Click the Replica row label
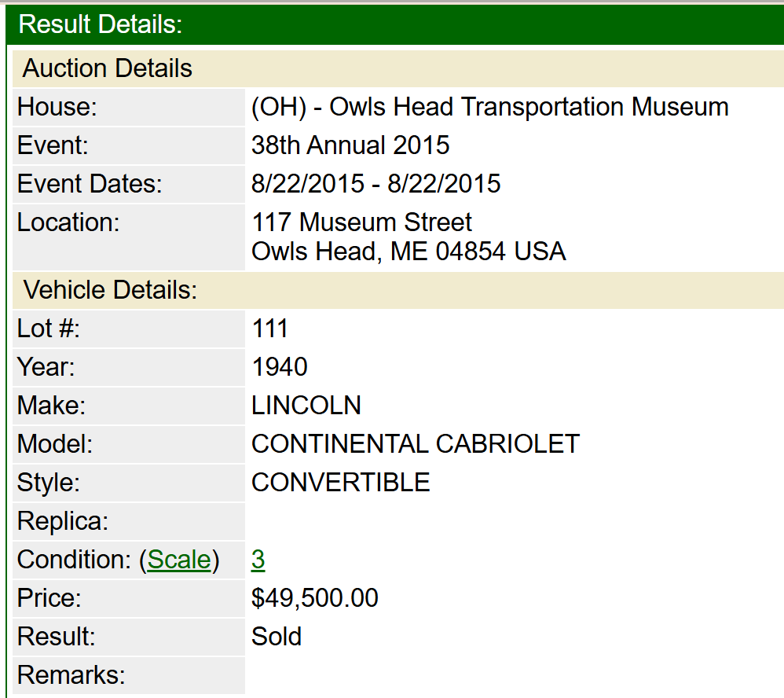Viewport: 784px width, 698px height. [x=63, y=521]
